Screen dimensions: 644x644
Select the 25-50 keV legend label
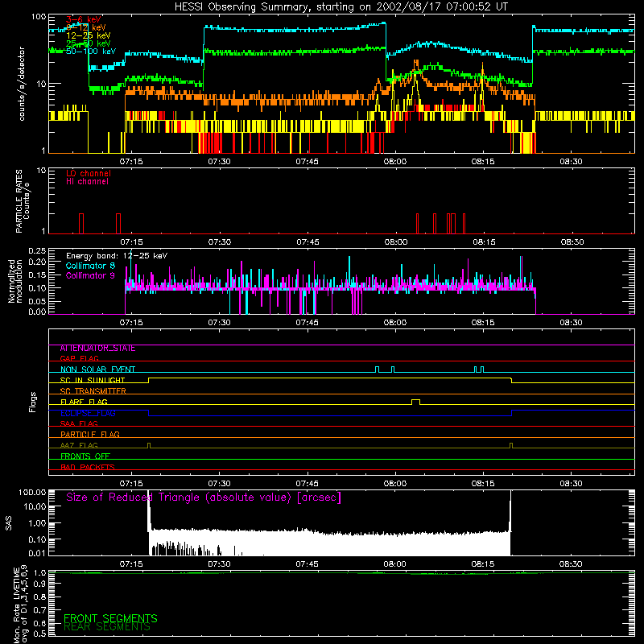(89, 43)
